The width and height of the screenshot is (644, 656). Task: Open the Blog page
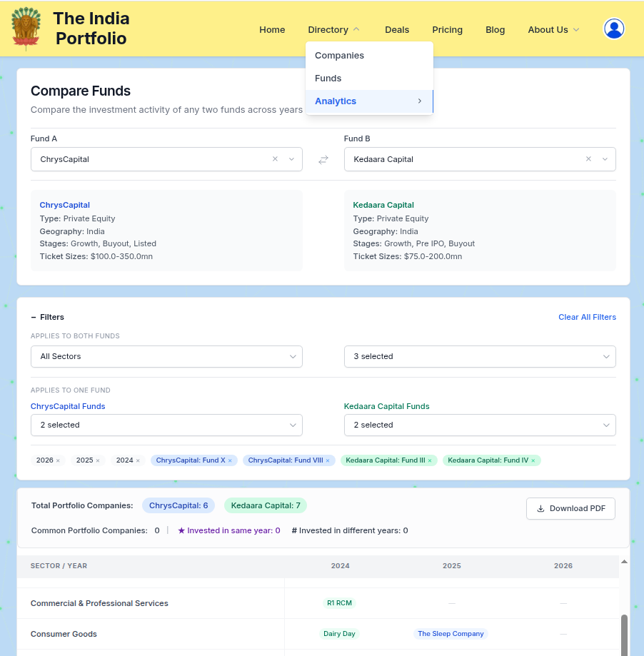pyautogui.click(x=495, y=30)
